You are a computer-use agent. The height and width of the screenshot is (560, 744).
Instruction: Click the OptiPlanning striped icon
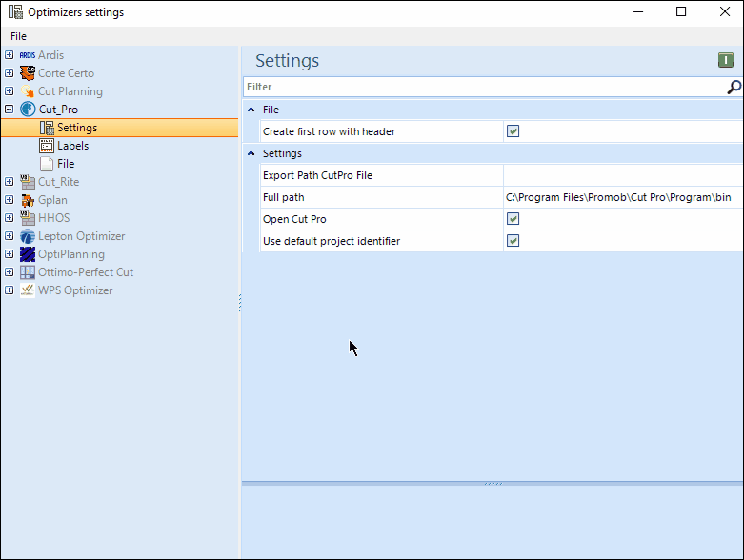point(28,254)
